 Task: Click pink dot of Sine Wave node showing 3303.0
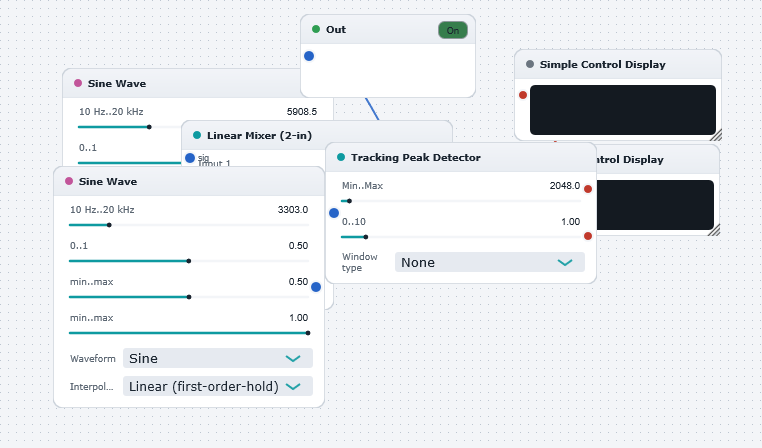coord(69,181)
